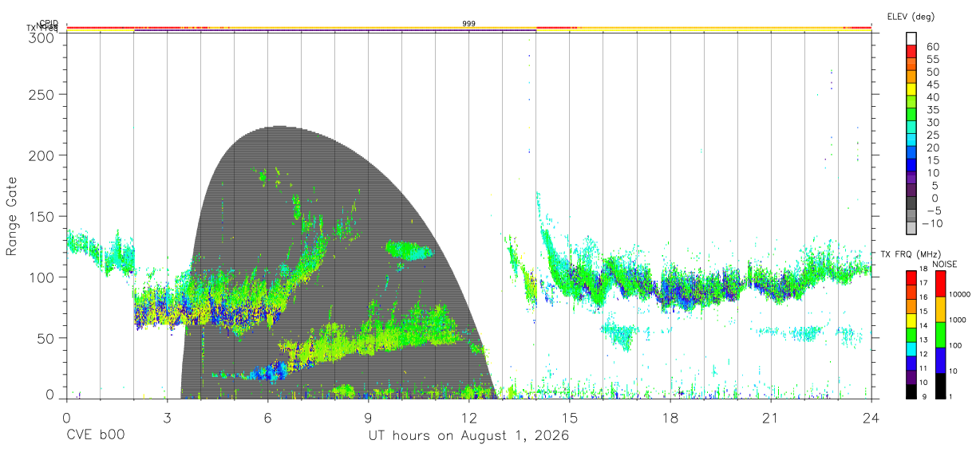Image resolution: width=980 pixels, height=452 pixels.
Task: Click the '999' CPID value above the plot
Action: (x=469, y=24)
